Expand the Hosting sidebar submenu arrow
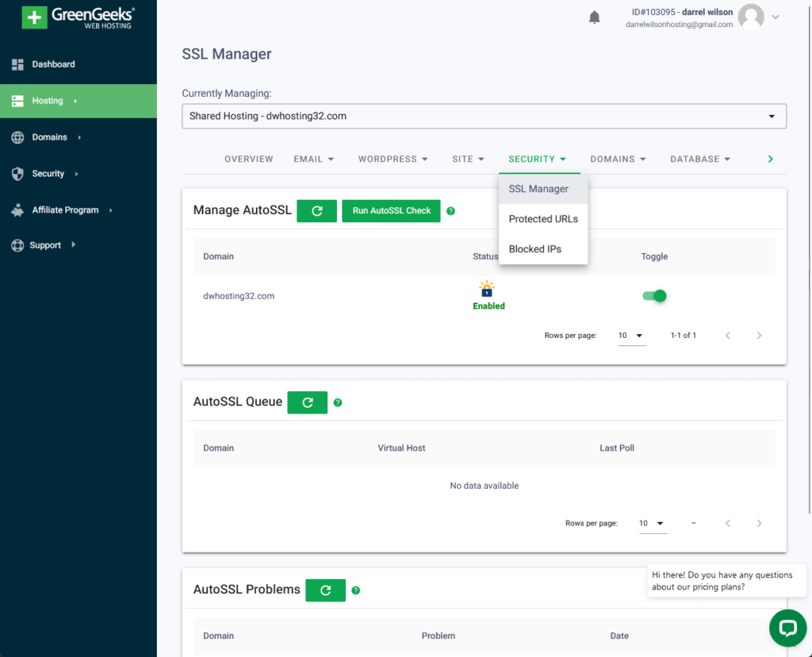The height and width of the screenshot is (657, 812). pyautogui.click(x=75, y=101)
